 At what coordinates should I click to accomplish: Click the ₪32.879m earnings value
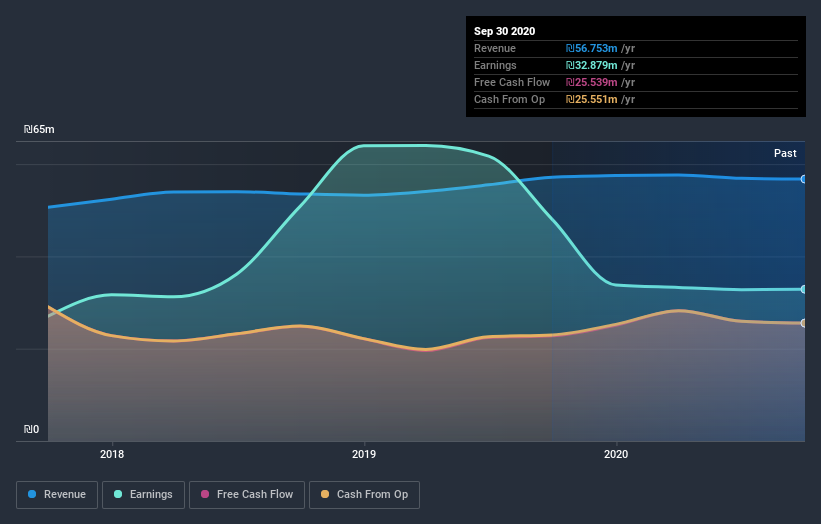point(591,65)
